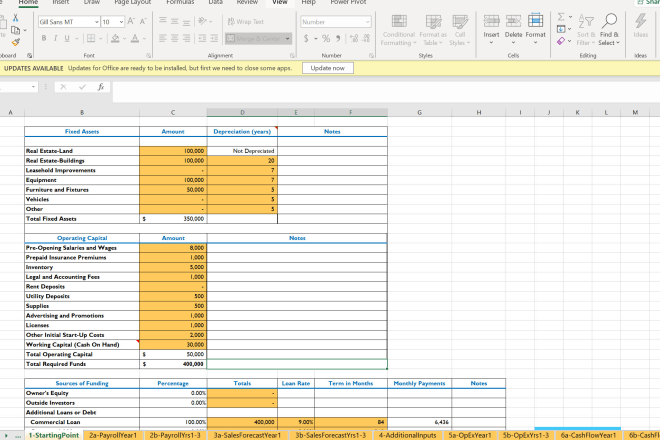Click the Insert cells button

coord(491,30)
